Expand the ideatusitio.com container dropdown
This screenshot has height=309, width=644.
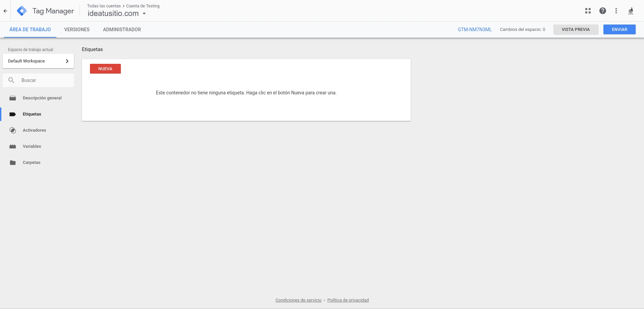pos(144,14)
